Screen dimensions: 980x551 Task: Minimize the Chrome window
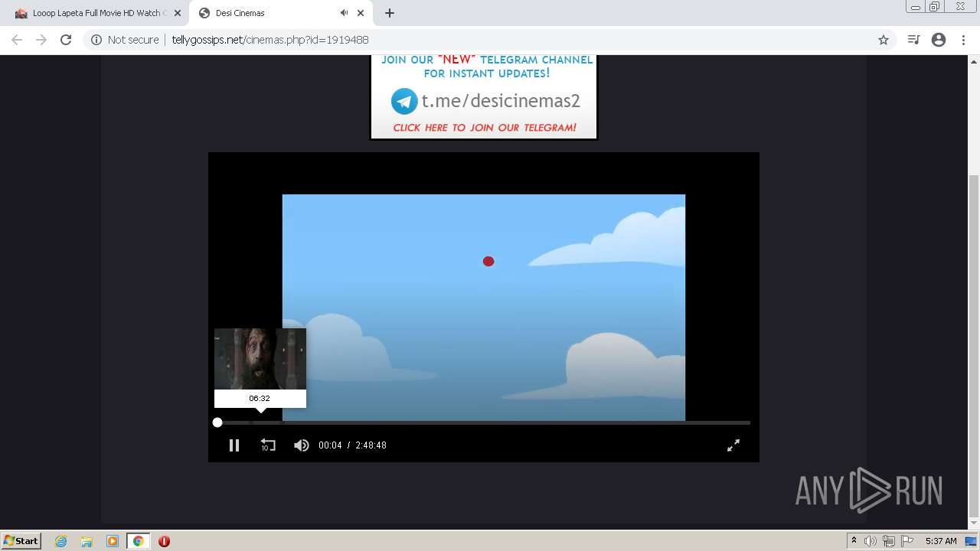point(916,7)
